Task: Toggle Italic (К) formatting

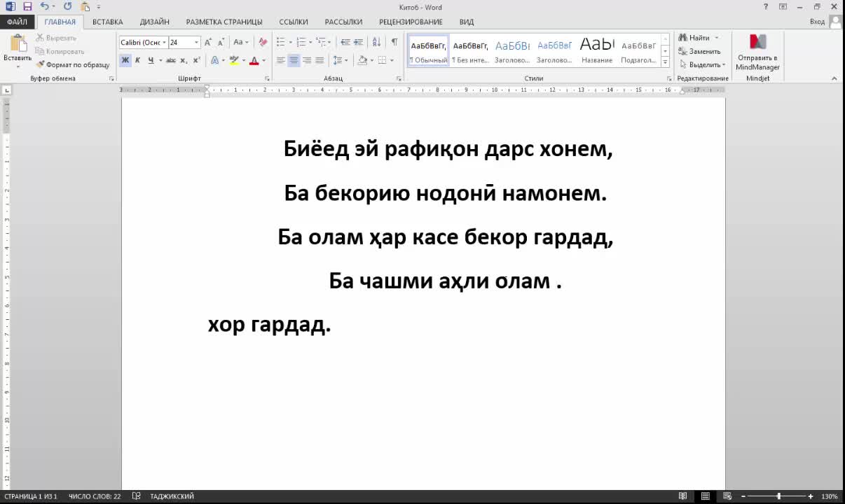Action: tap(137, 61)
